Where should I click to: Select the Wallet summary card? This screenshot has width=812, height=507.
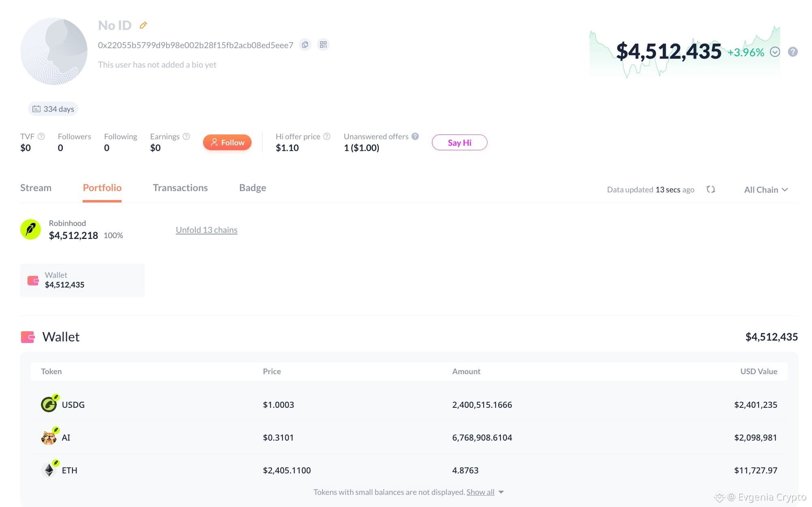point(82,280)
